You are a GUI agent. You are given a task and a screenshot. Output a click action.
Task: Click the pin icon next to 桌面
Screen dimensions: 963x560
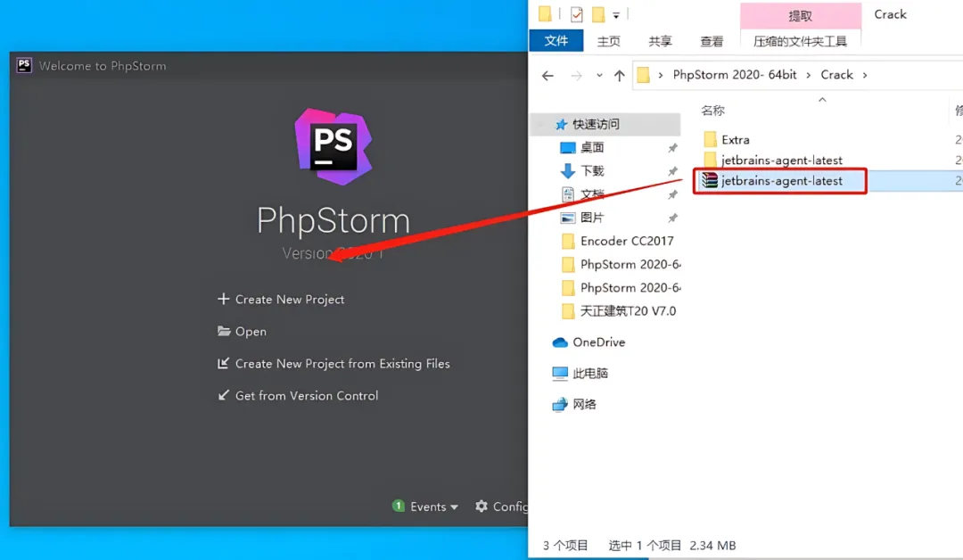click(x=672, y=148)
